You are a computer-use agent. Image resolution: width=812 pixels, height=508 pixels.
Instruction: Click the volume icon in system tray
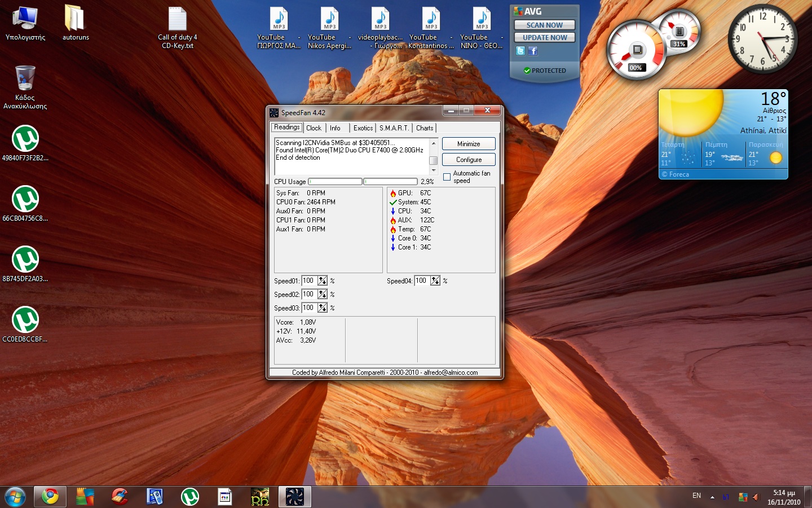click(x=756, y=497)
